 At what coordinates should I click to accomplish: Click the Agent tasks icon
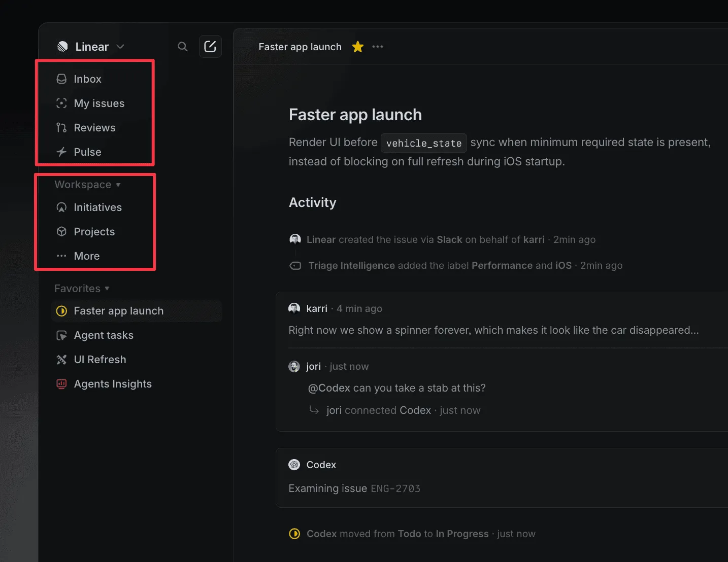61,335
